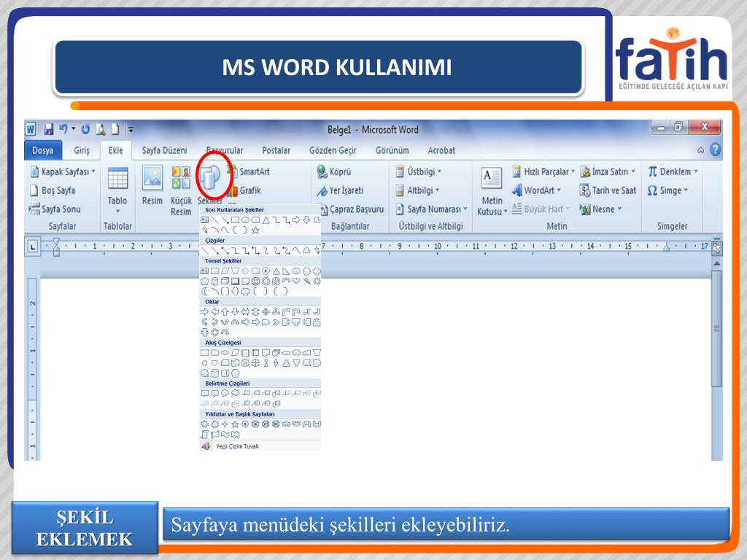Click the Undo arrow icon
The image size is (747, 560).
tap(63, 128)
